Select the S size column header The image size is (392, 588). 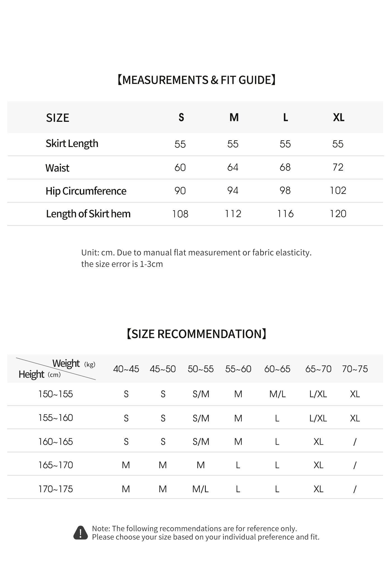click(181, 117)
